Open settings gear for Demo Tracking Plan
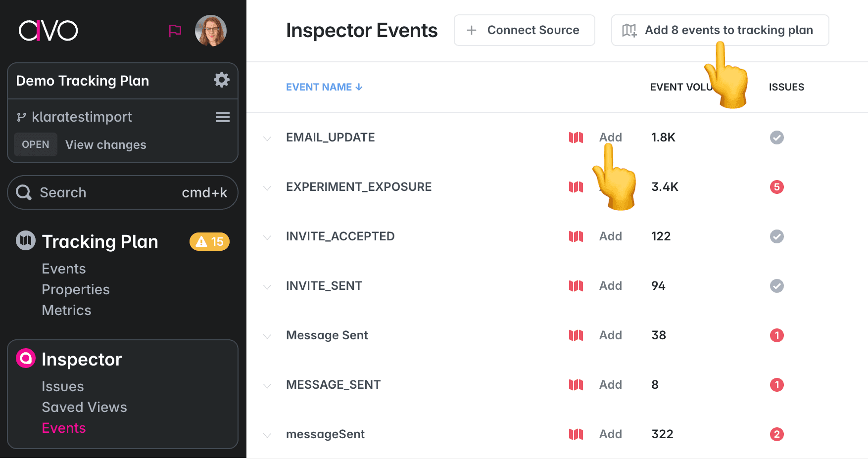Image resolution: width=868 pixels, height=459 pixels. [x=222, y=80]
